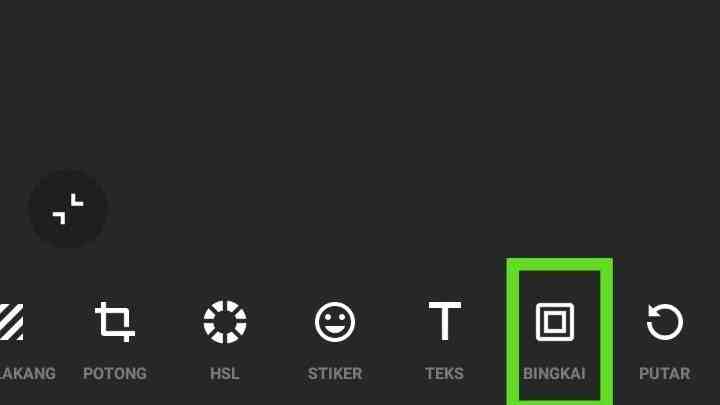Image resolution: width=720 pixels, height=405 pixels.
Task: Open the Stiker smiley face icon
Action: 335,322
